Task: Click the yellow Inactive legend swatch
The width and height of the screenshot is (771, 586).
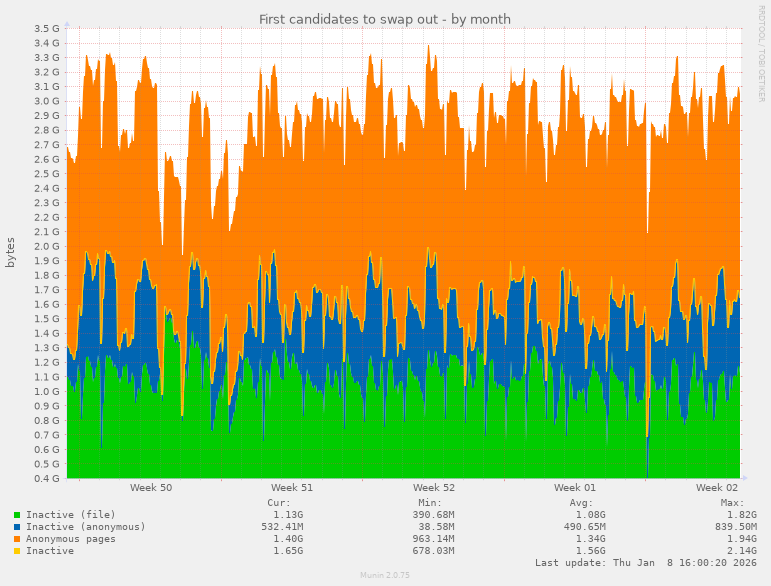Action: 17,551
